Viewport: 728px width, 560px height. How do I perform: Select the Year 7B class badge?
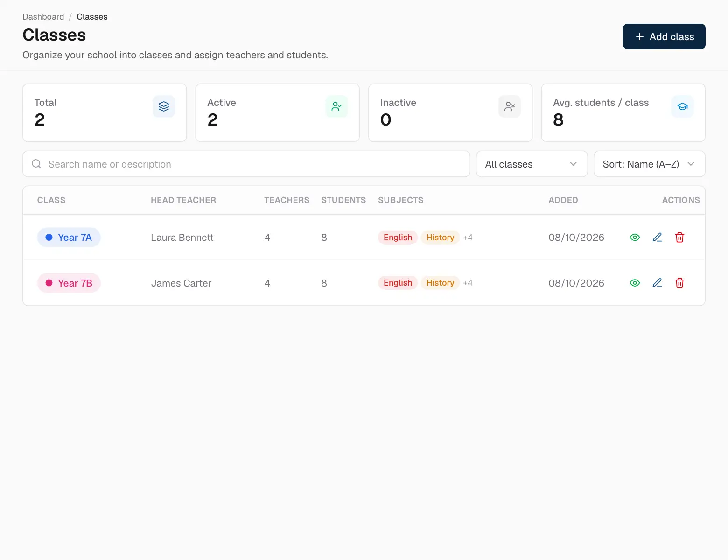click(x=69, y=283)
